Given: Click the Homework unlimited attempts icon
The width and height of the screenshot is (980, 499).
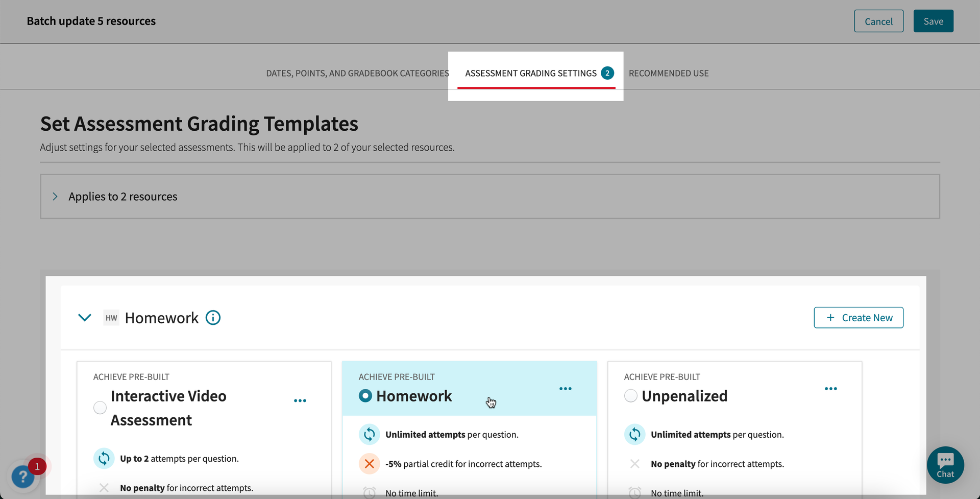Looking at the screenshot, I should click(x=369, y=435).
